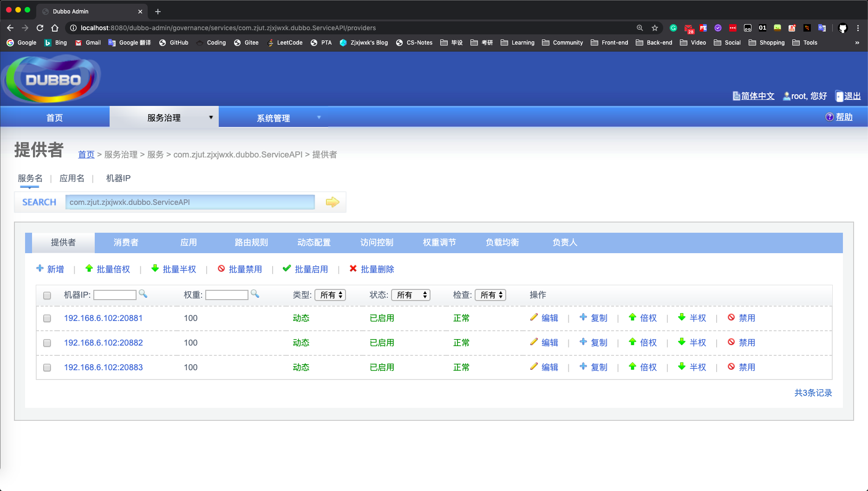
Task: Check the box for 192.168.6.102:20882
Action: (47, 343)
